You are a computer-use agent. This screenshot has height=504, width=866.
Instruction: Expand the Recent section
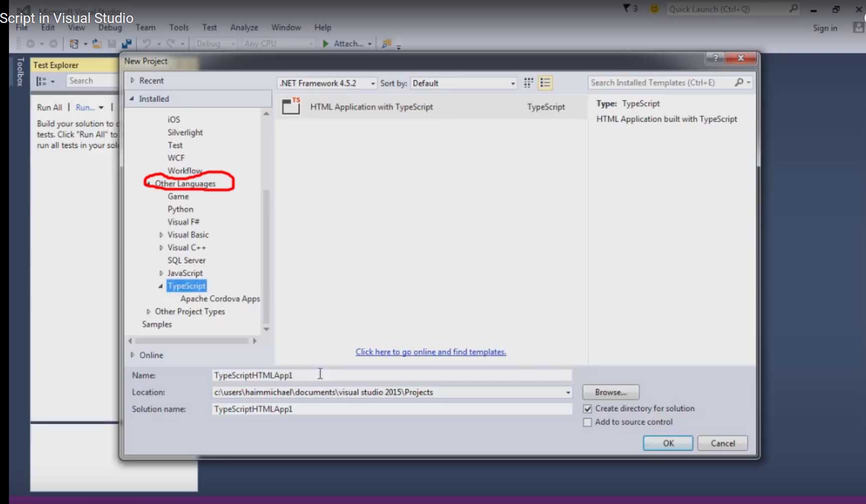[x=133, y=80]
